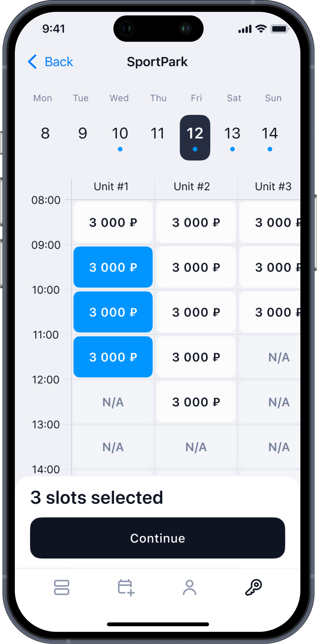Open the list view tab icon

(61, 587)
